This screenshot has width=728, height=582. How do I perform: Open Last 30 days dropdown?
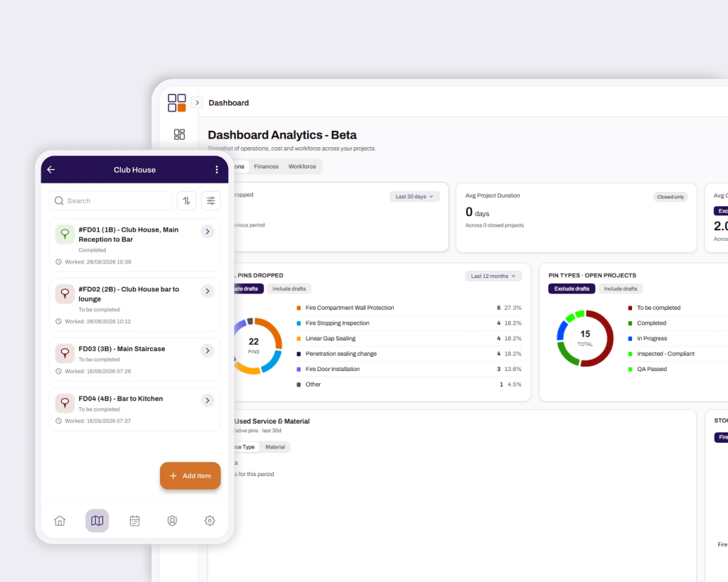click(x=414, y=197)
